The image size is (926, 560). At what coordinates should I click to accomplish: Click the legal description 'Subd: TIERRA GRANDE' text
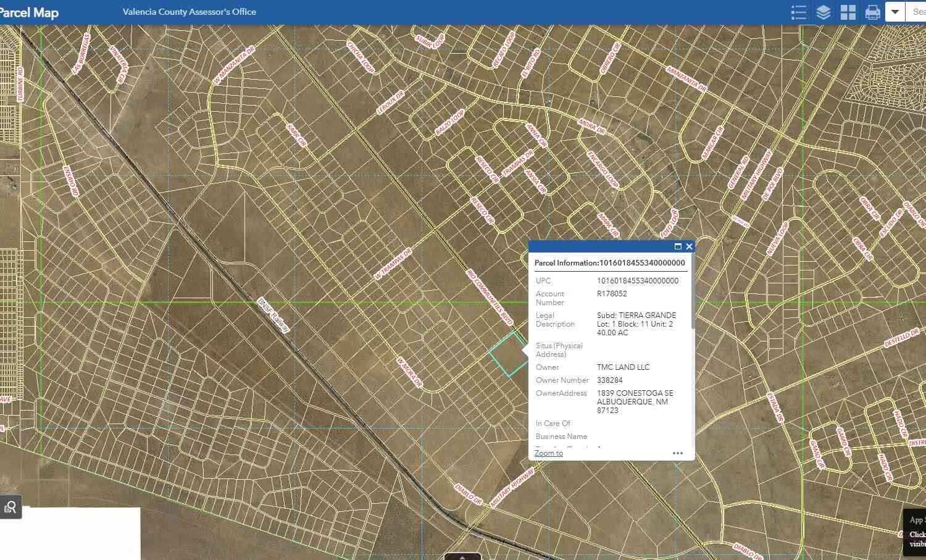tap(636, 316)
